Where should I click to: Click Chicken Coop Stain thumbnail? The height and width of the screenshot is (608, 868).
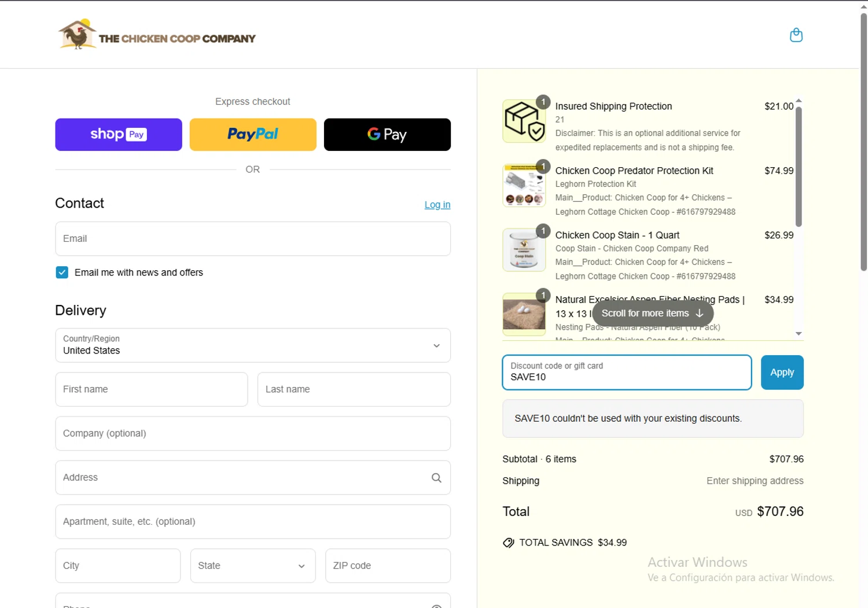[524, 250]
